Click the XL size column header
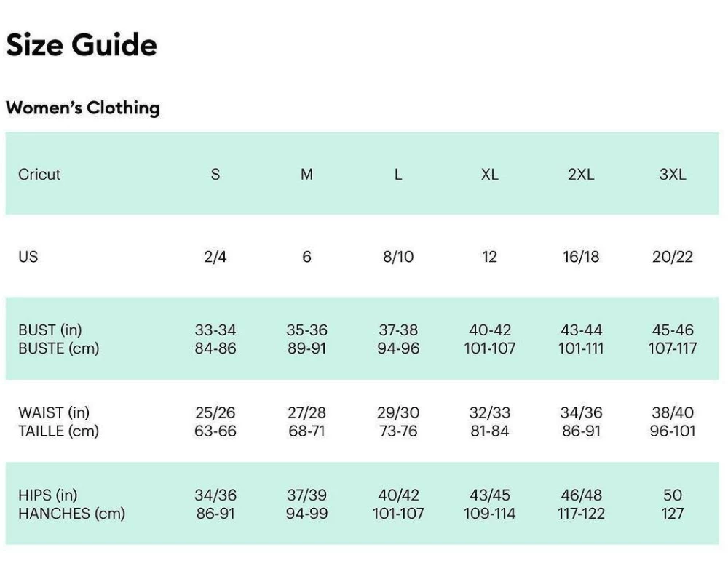728x582 pixels. pos(490,175)
